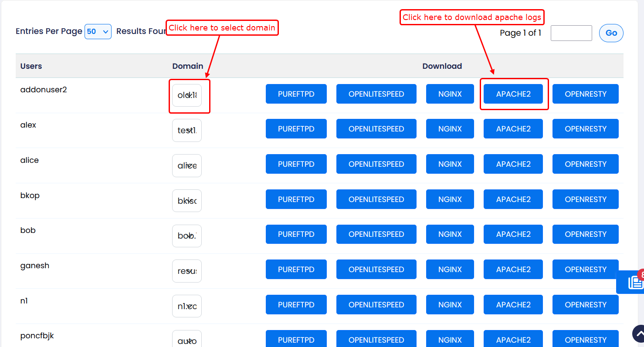Open the Entries Per Page dropdown
Image resolution: width=644 pixels, height=347 pixels.
pyautogui.click(x=98, y=31)
